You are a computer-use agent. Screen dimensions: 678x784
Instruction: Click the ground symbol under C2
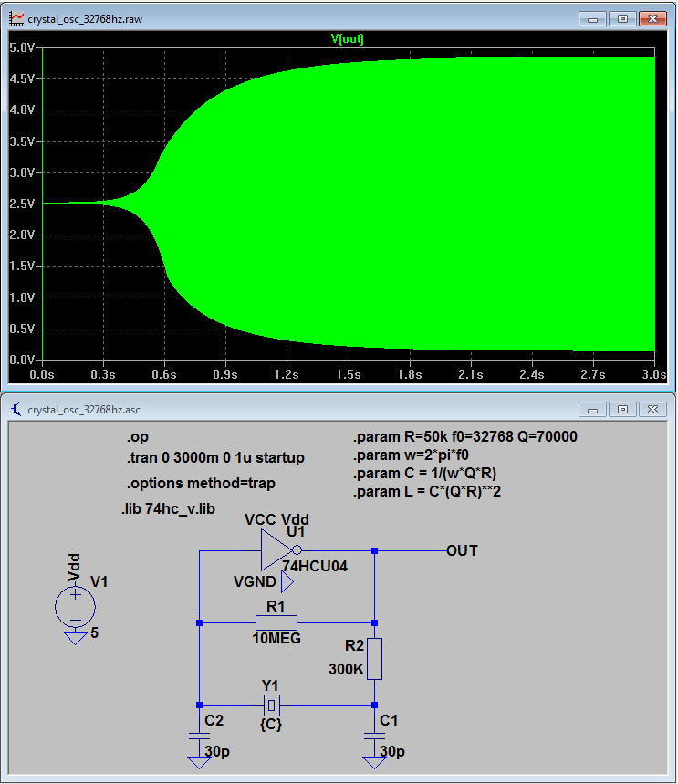point(199,762)
